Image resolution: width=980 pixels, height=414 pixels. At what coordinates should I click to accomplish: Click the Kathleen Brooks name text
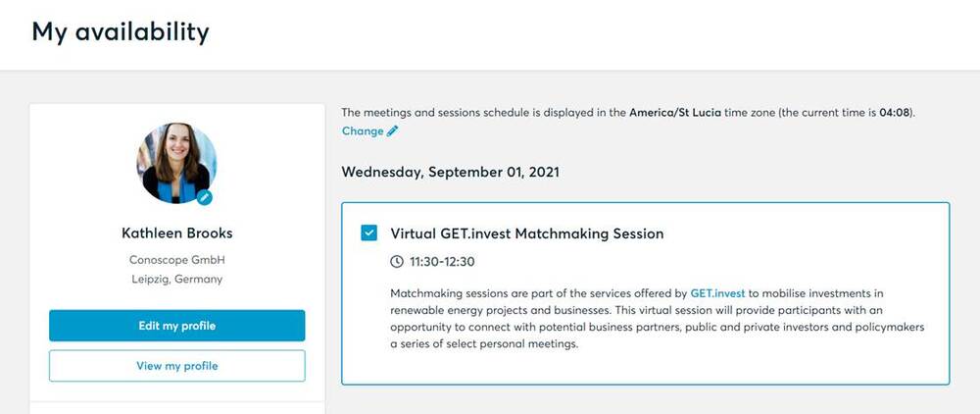click(176, 233)
